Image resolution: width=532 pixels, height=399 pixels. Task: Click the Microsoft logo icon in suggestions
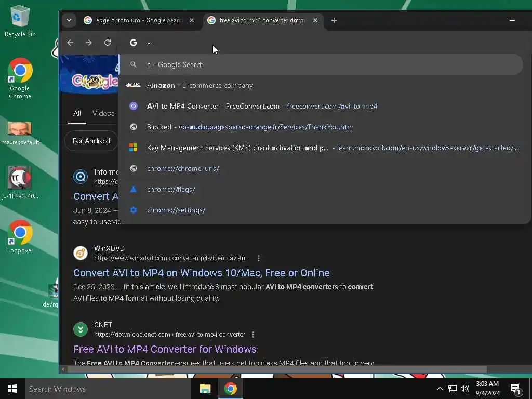pyautogui.click(x=134, y=148)
